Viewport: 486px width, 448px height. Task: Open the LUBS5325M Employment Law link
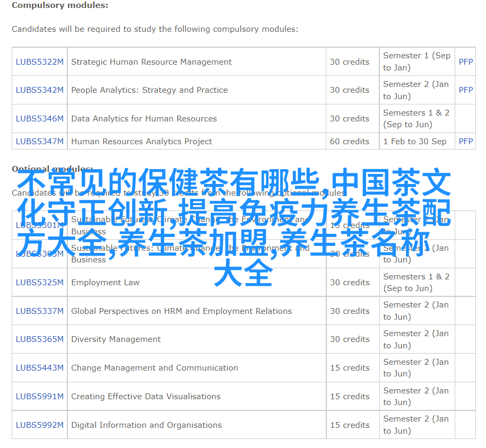coord(39,283)
